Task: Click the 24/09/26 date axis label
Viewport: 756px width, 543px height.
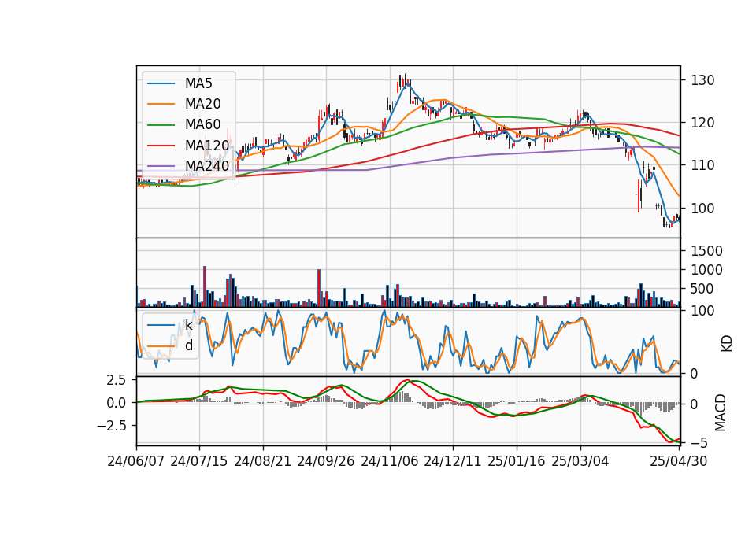Action: (x=326, y=461)
